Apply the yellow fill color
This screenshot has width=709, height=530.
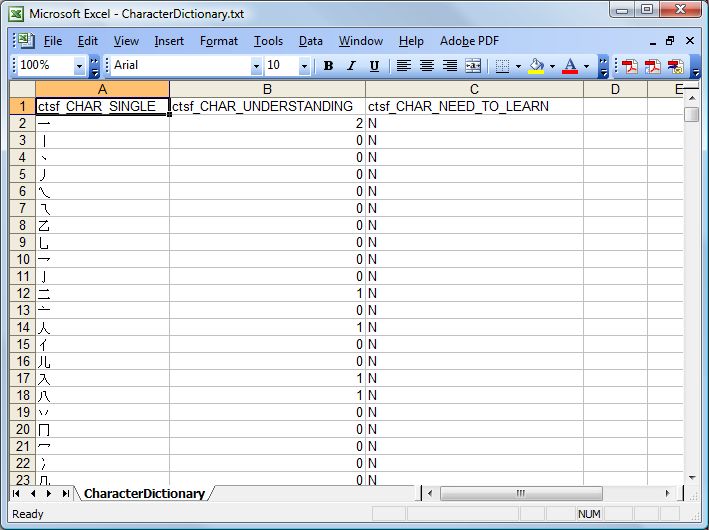[x=536, y=66]
